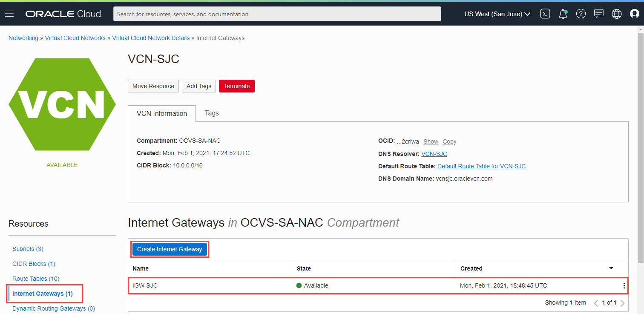Switch to the Tags tab
This screenshot has height=314, width=644.
click(212, 113)
